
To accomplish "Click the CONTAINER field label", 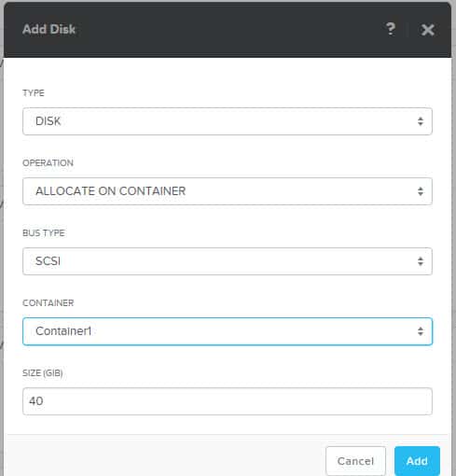I will (48, 303).
